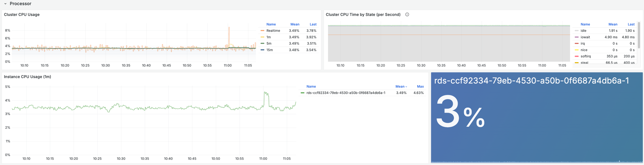The image size is (644, 165).
Task: Toggle the Realtime series in legend
Action: 273,31
